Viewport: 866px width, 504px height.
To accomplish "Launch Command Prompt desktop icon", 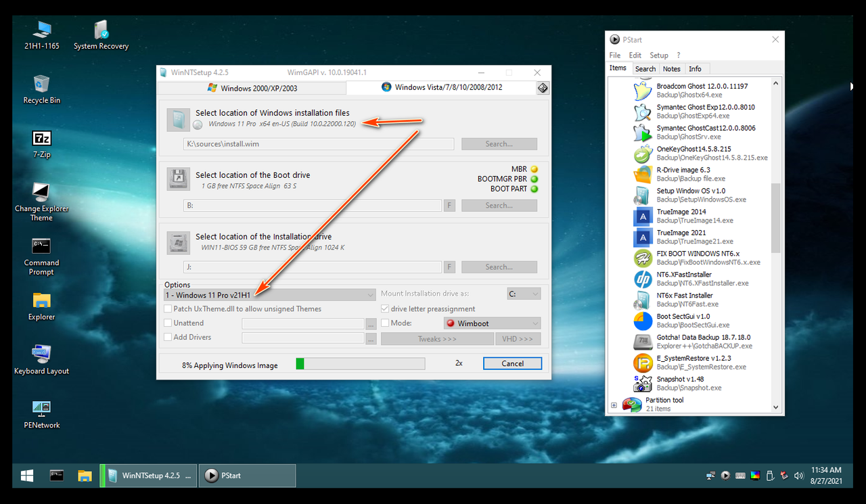I will [x=42, y=256].
